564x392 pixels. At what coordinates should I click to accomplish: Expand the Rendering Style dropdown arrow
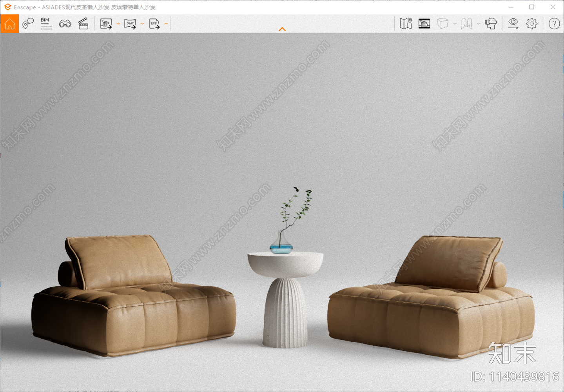pyautogui.click(x=455, y=24)
